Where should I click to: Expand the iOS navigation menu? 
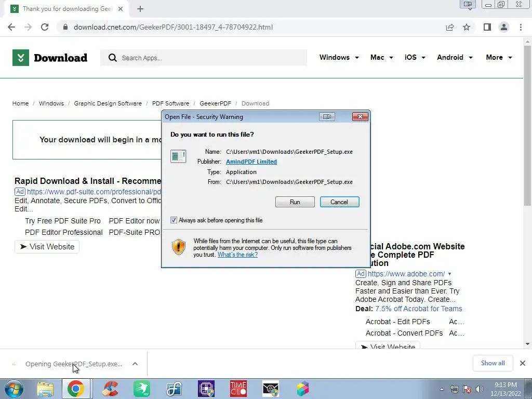click(x=415, y=57)
